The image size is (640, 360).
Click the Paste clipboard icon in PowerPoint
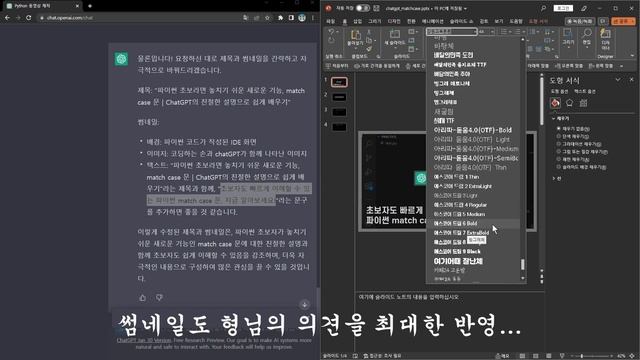(356, 35)
